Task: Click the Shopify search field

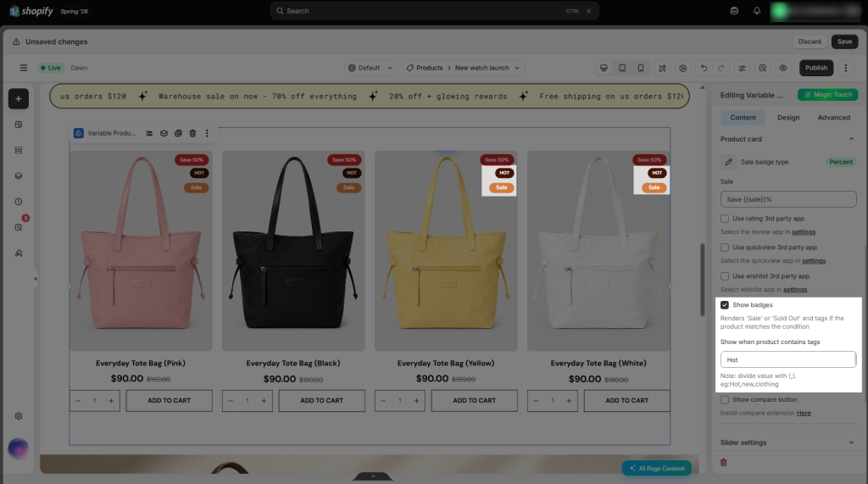Action: (434, 10)
